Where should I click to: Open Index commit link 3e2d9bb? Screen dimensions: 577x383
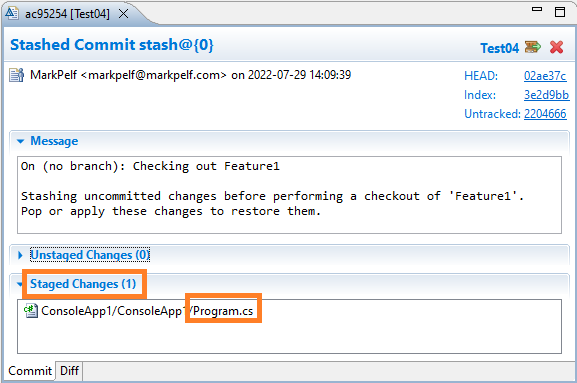tap(546, 95)
